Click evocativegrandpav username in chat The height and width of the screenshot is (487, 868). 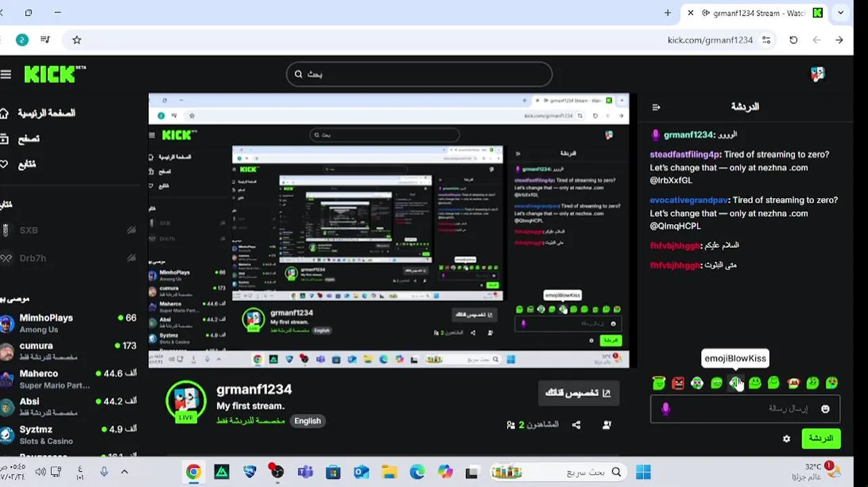[689, 200]
